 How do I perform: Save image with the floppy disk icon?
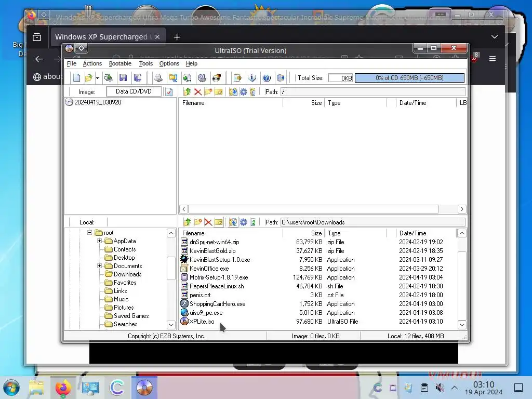123,78
